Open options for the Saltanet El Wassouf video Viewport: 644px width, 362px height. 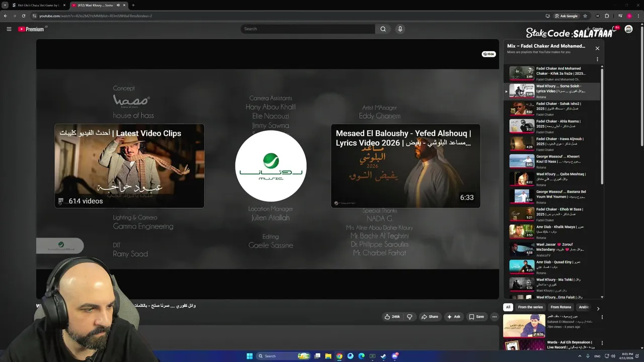(602, 317)
